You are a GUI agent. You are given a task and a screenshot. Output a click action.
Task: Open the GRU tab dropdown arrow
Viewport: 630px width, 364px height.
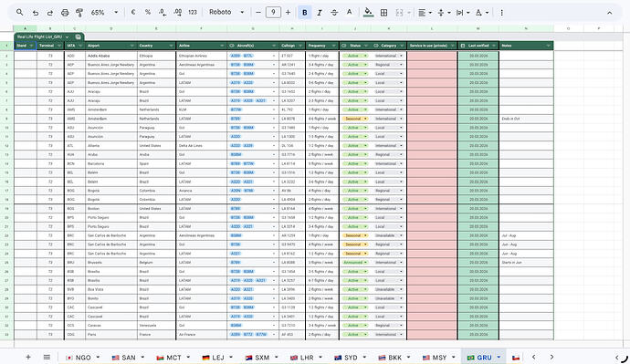[x=499, y=358]
